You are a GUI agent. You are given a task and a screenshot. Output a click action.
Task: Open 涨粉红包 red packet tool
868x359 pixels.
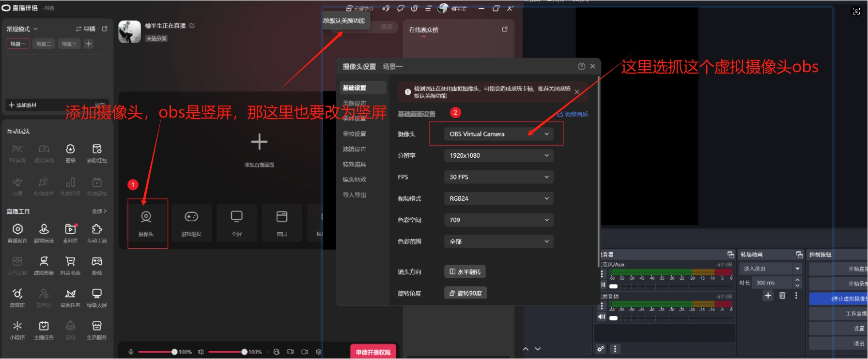coord(97,153)
